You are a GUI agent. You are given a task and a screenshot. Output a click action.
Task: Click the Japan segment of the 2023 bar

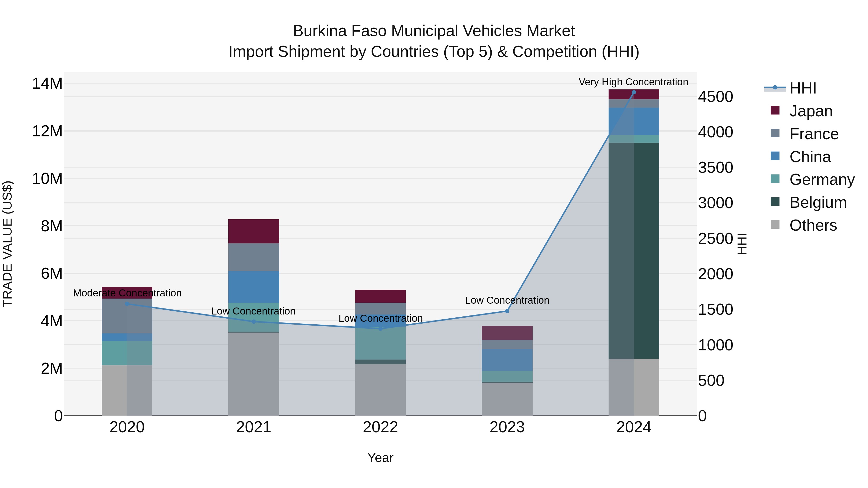(x=507, y=333)
